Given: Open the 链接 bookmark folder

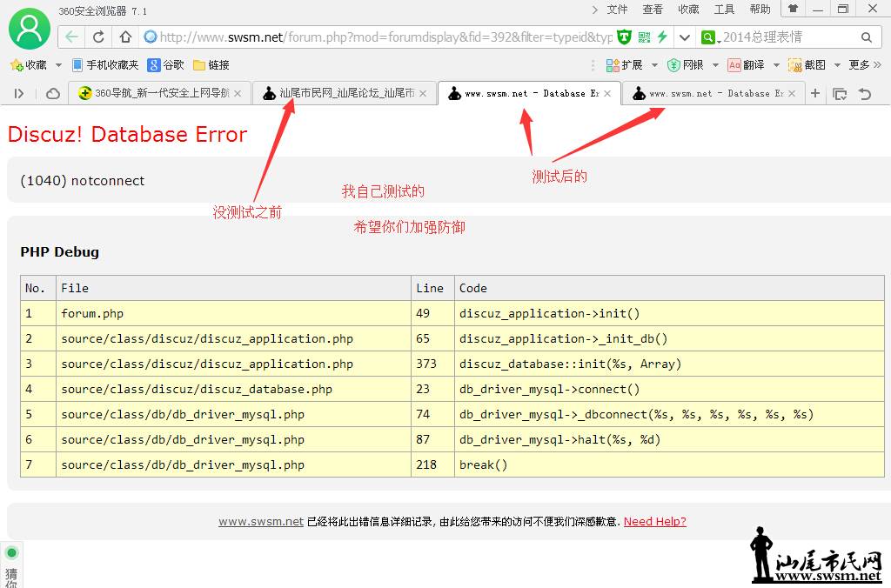Looking at the screenshot, I should (x=211, y=64).
